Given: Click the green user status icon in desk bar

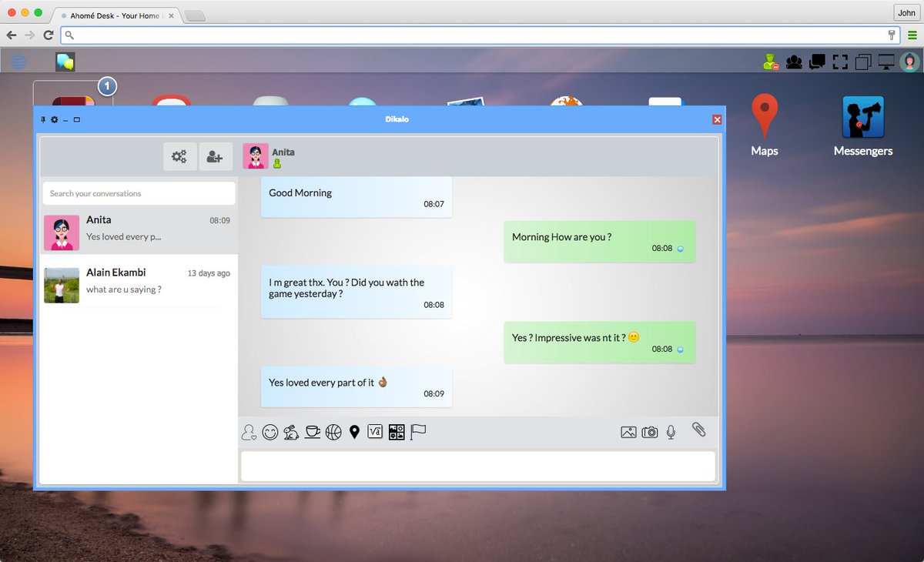Looking at the screenshot, I should pyautogui.click(x=771, y=62).
